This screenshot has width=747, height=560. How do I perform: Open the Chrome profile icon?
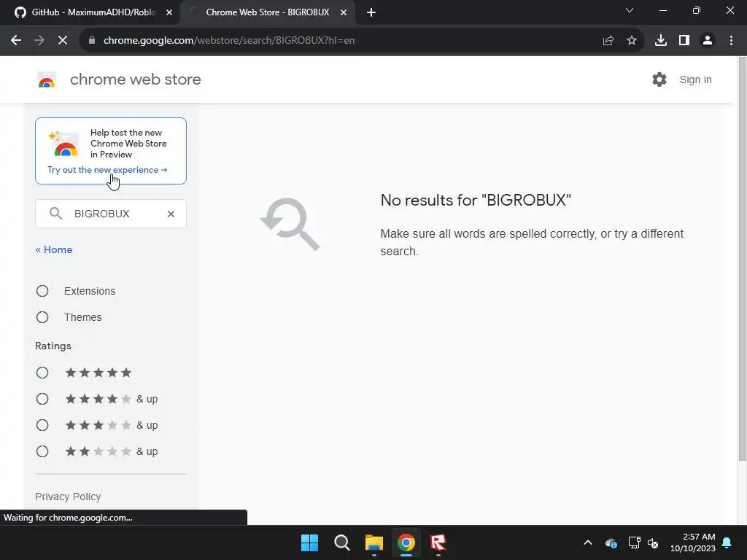point(708,41)
